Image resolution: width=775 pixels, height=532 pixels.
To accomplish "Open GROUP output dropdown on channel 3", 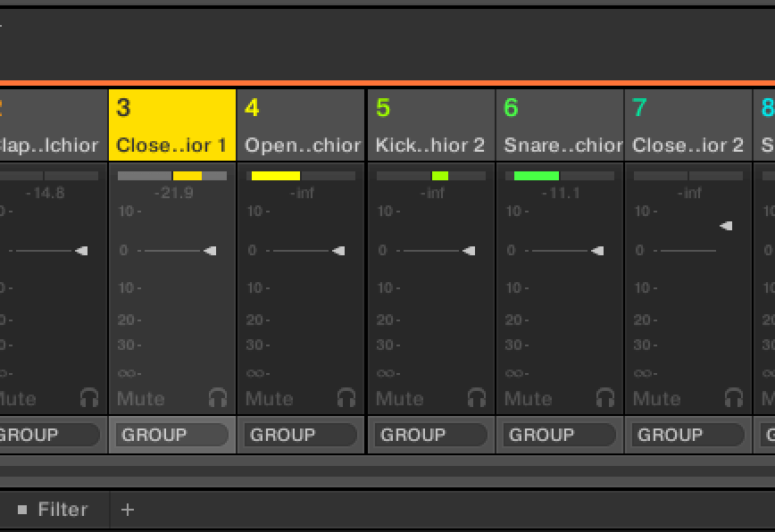I will point(172,435).
